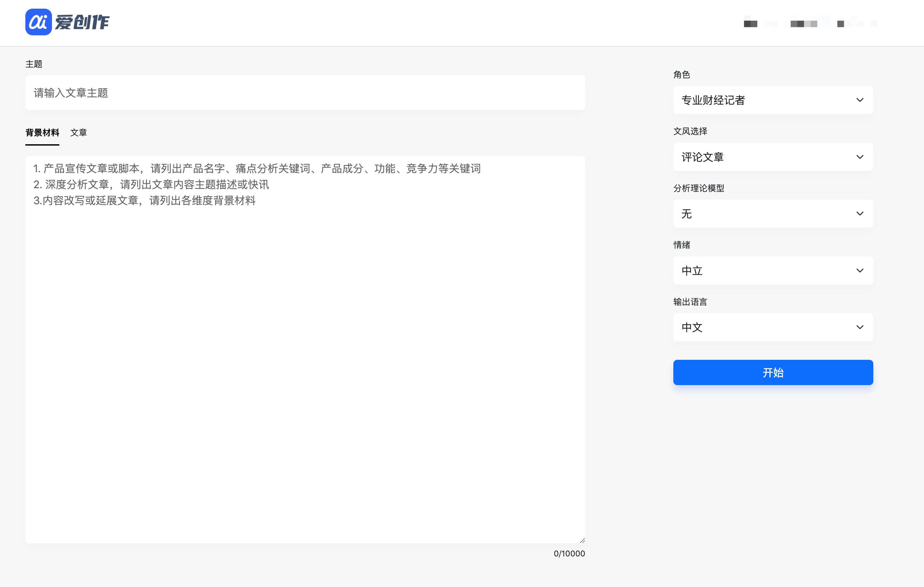Open the 评论文章 writing style dropdown
Screen dimensions: 924x587
coord(764,157)
